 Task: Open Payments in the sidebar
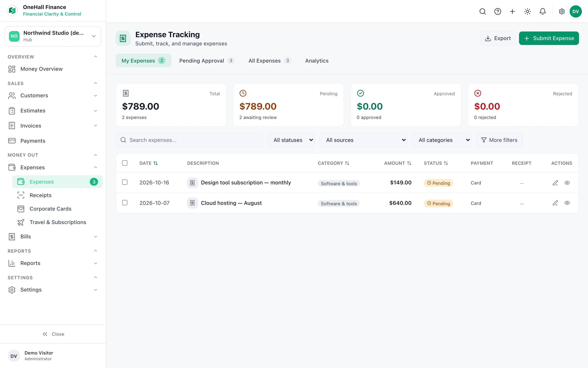point(53,141)
